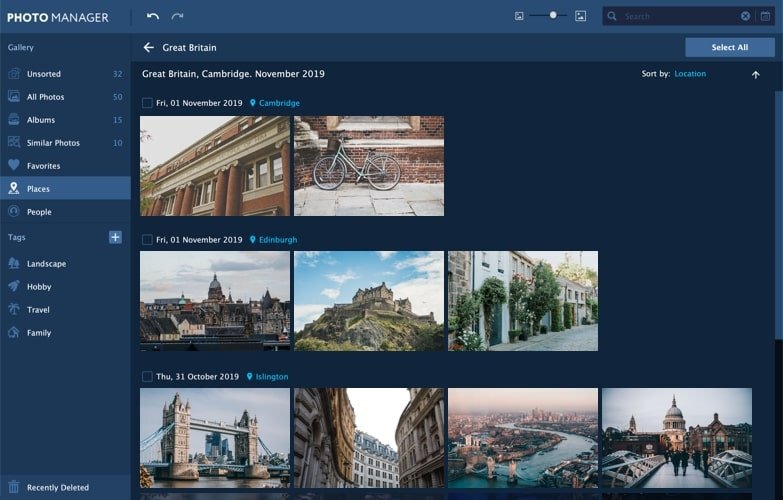Click the large thumbnail size icon

point(580,17)
